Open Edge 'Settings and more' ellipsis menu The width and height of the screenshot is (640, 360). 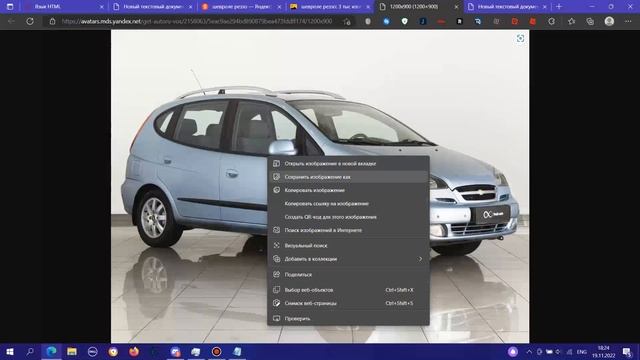[628, 21]
